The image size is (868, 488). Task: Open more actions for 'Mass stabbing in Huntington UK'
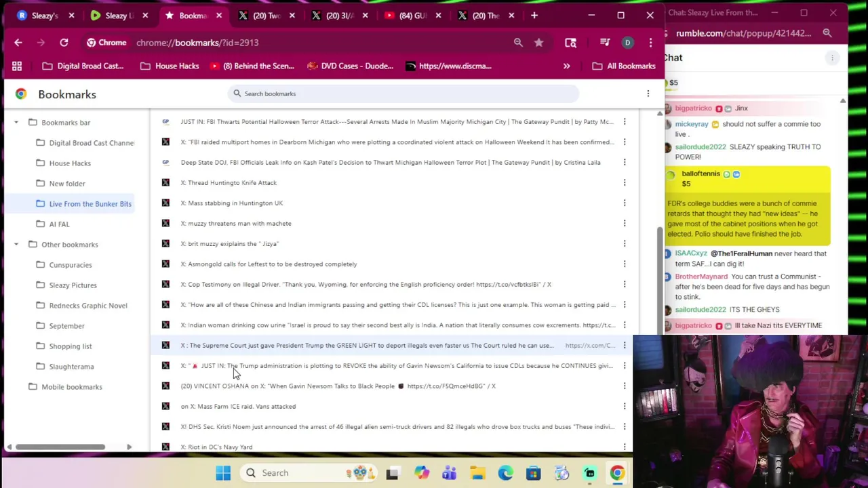pyautogui.click(x=625, y=203)
